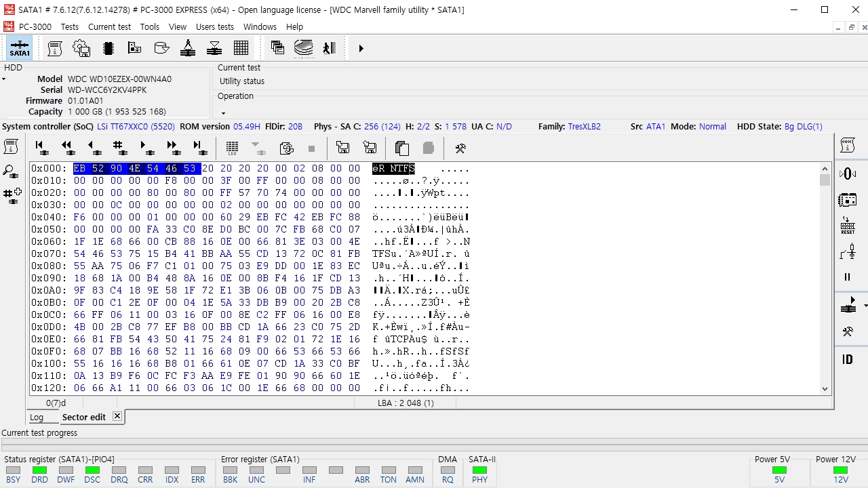Click the NTFS text in ASCII column

point(402,168)
